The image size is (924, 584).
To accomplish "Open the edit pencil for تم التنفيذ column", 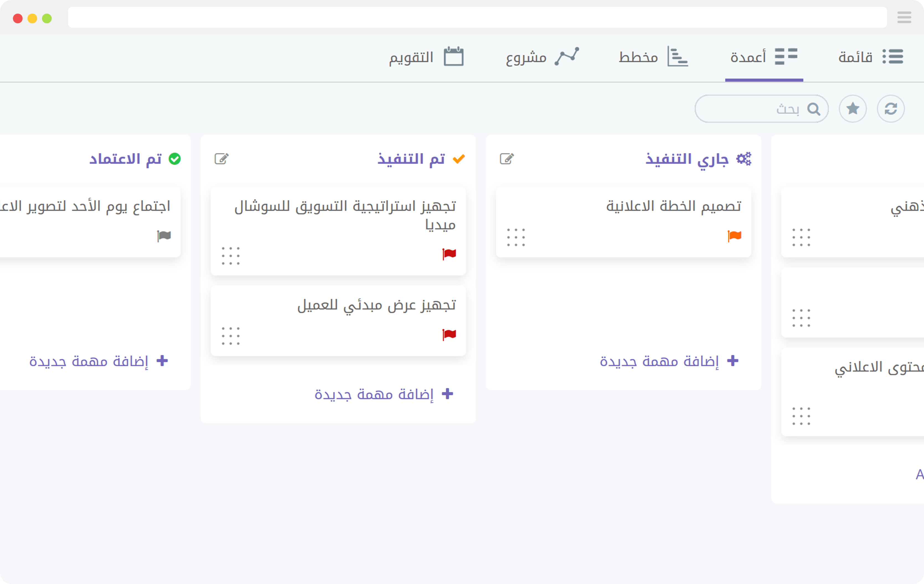I will click(x=221, y=158).
